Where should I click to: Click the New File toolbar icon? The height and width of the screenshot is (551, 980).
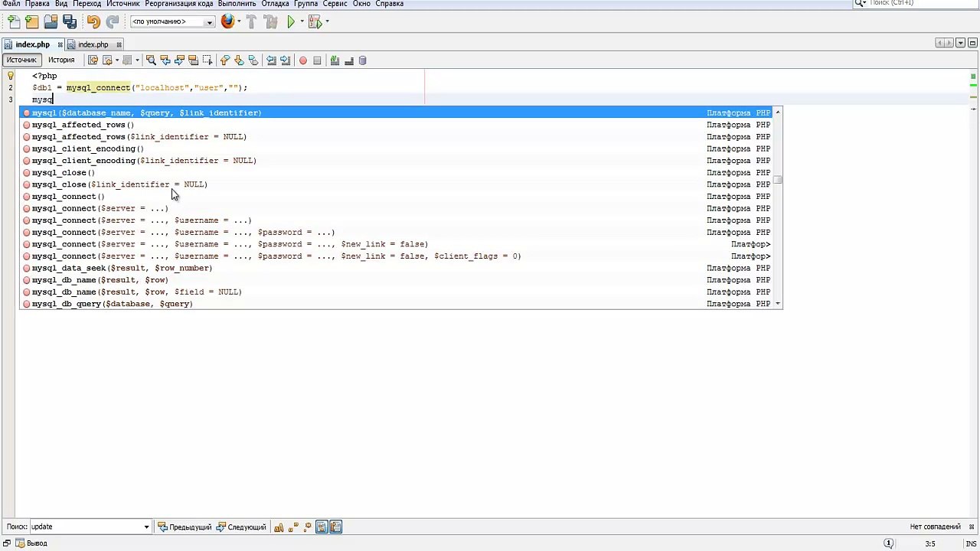tap(14, 22)
